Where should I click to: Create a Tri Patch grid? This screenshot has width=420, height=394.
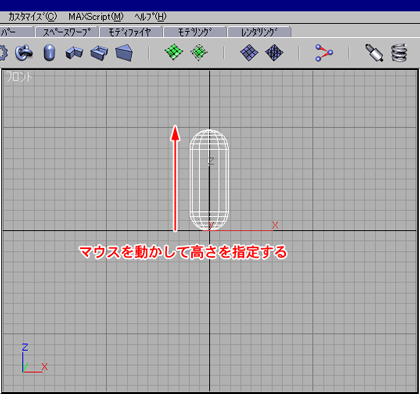click(x=199, y=53)
